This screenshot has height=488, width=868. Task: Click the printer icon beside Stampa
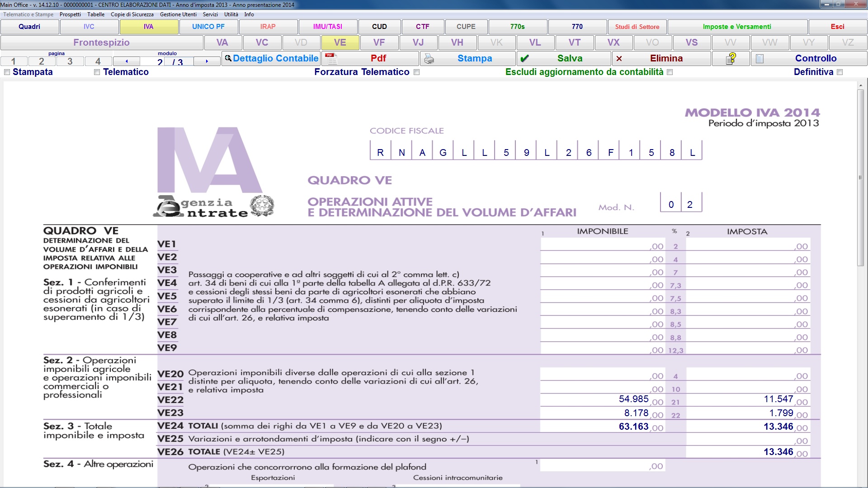[x=429, y=59]
